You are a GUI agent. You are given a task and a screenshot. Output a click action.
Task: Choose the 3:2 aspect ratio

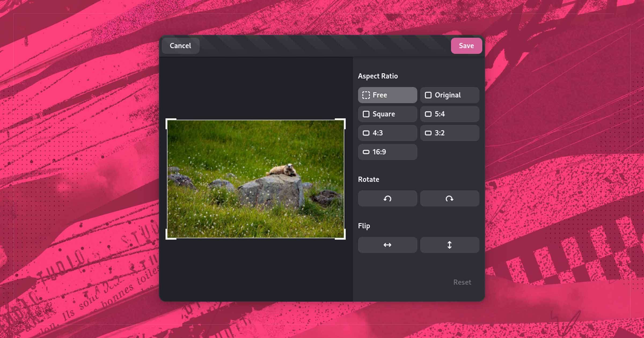449,133
